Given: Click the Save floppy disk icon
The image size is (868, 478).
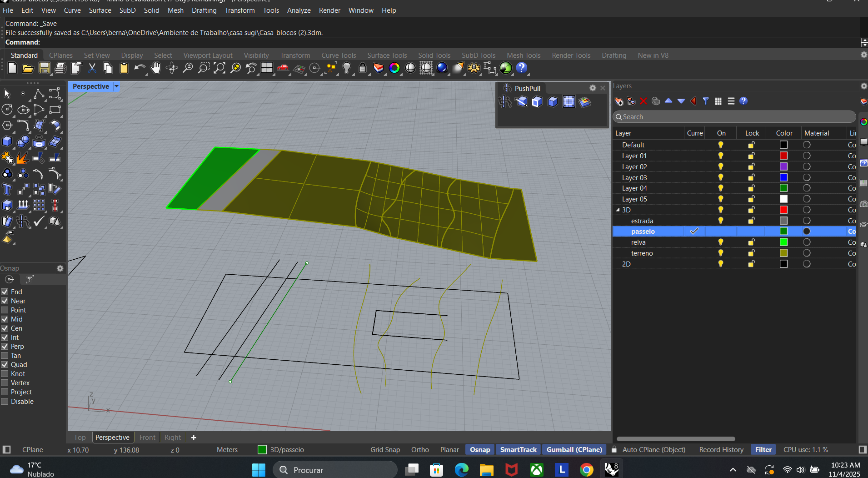Looking at the screenshot, I should tap(44, 68).
